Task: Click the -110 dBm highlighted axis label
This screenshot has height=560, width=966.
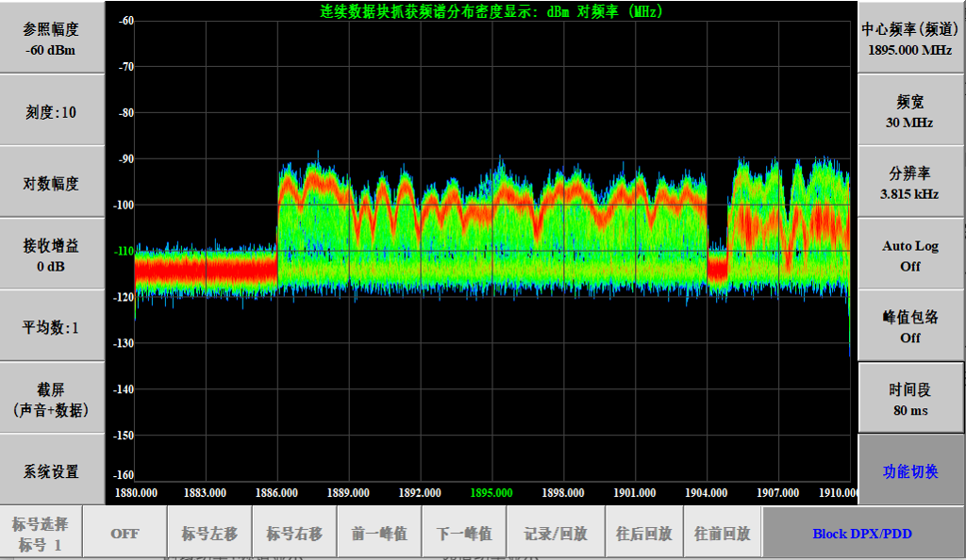Action: point(124,251)
